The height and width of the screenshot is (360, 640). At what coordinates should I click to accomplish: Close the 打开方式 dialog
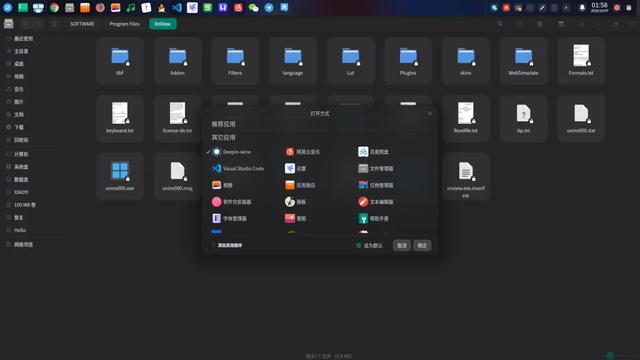coord(430,113)
